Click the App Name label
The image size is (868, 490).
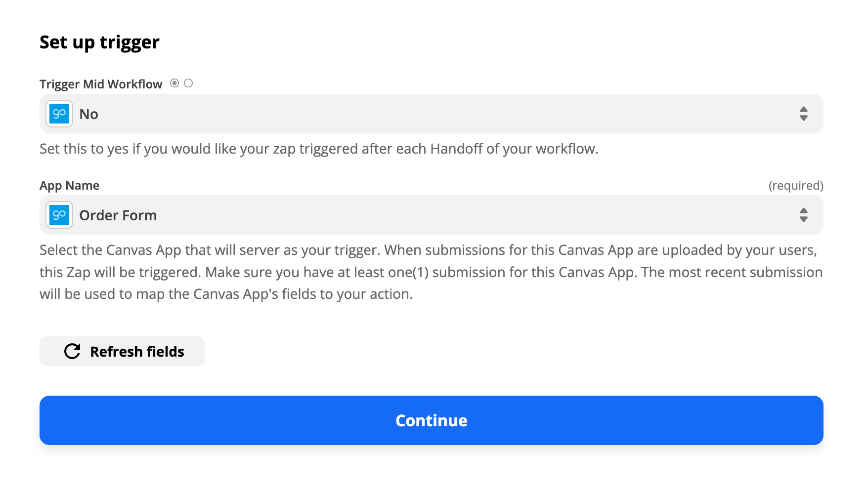[x=69, y=186]
